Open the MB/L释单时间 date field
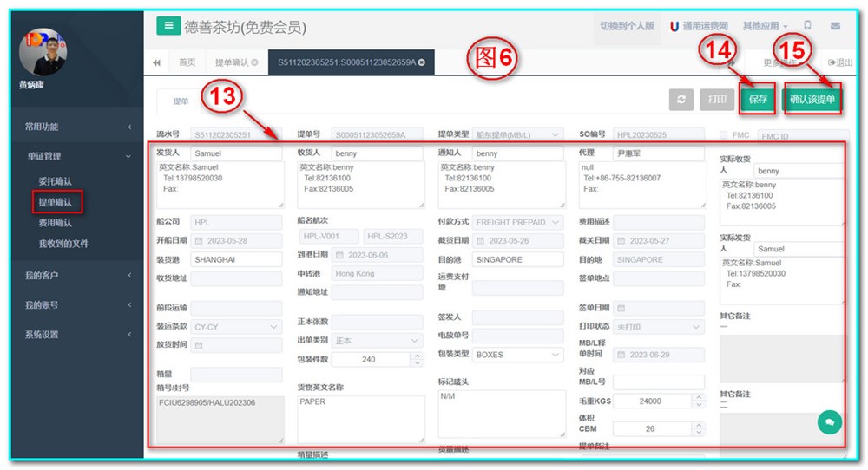868x470 pixels. 659,355
